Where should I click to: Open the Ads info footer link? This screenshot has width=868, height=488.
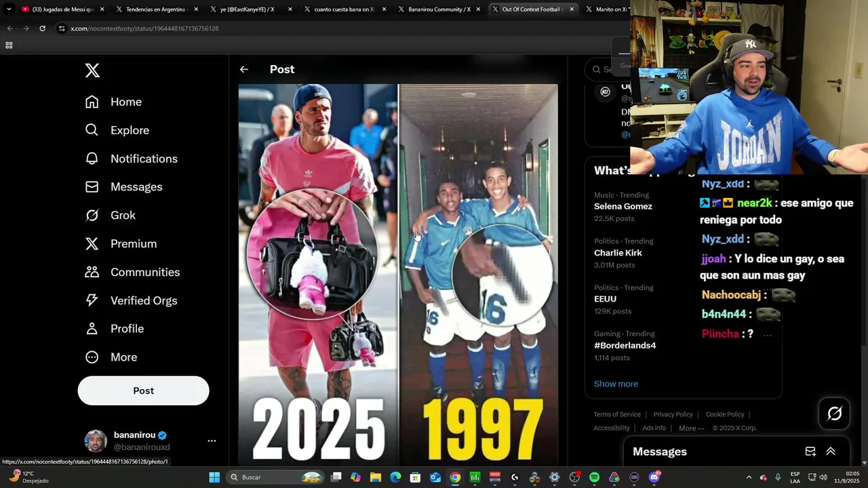pos(654,428)
